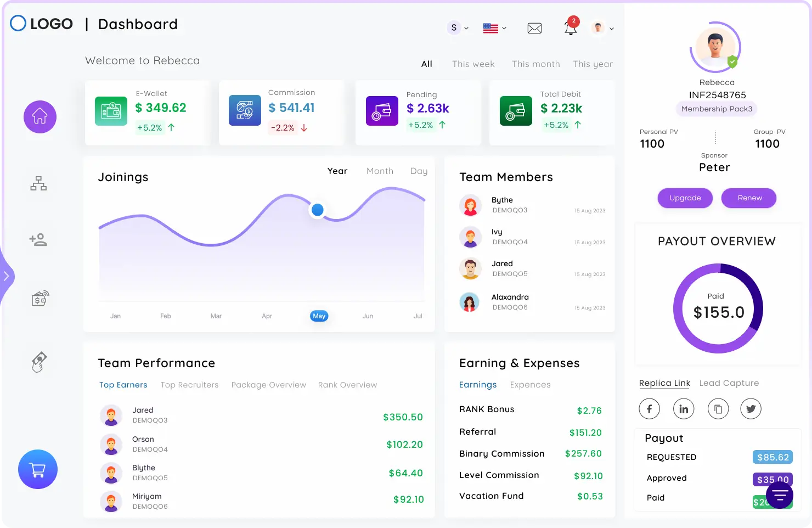Open the shopping cart button

(38, 469)
